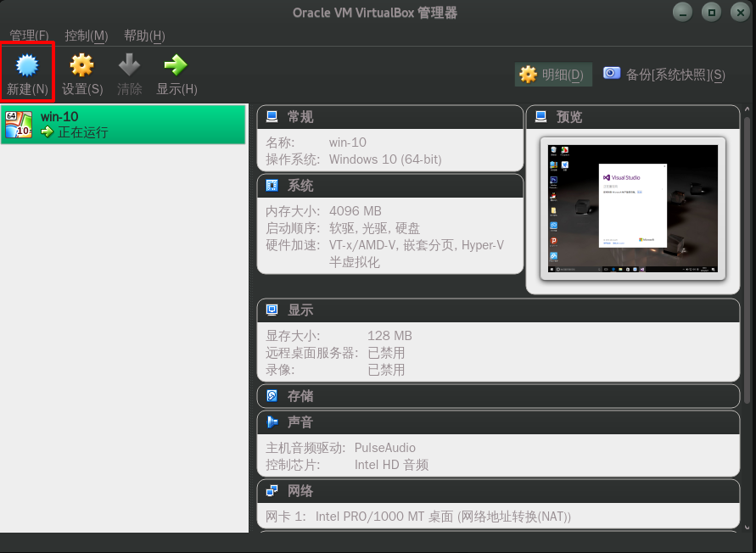Screen dimensions: 756x553
Task: Collapse the 显示 section header
Action: (x=498, y=310)
